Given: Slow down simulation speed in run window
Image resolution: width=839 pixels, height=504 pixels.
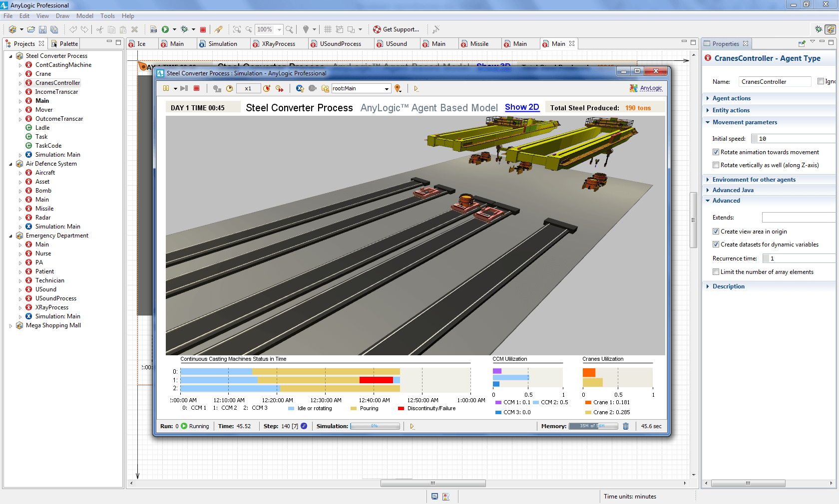Looking at the screenshot, I should point(230,88).
